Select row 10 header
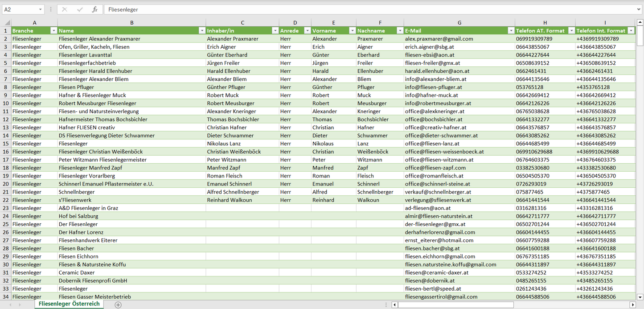 [6, 103]
